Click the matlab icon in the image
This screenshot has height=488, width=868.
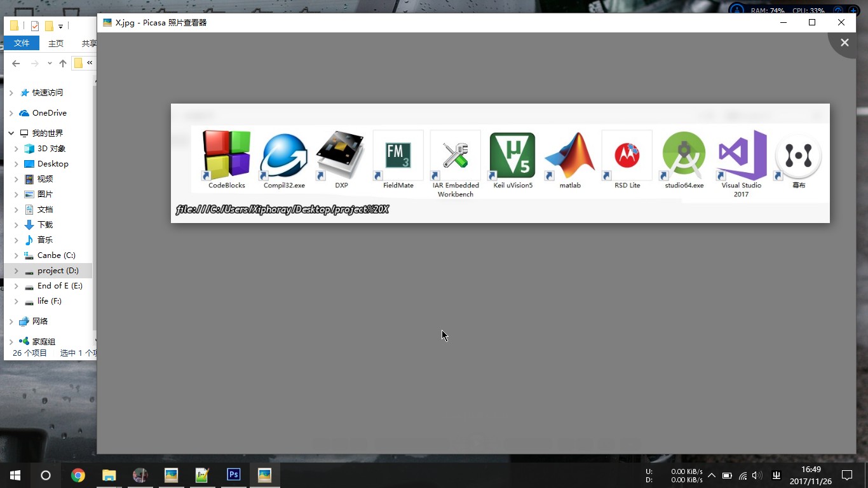pos(570,155)
